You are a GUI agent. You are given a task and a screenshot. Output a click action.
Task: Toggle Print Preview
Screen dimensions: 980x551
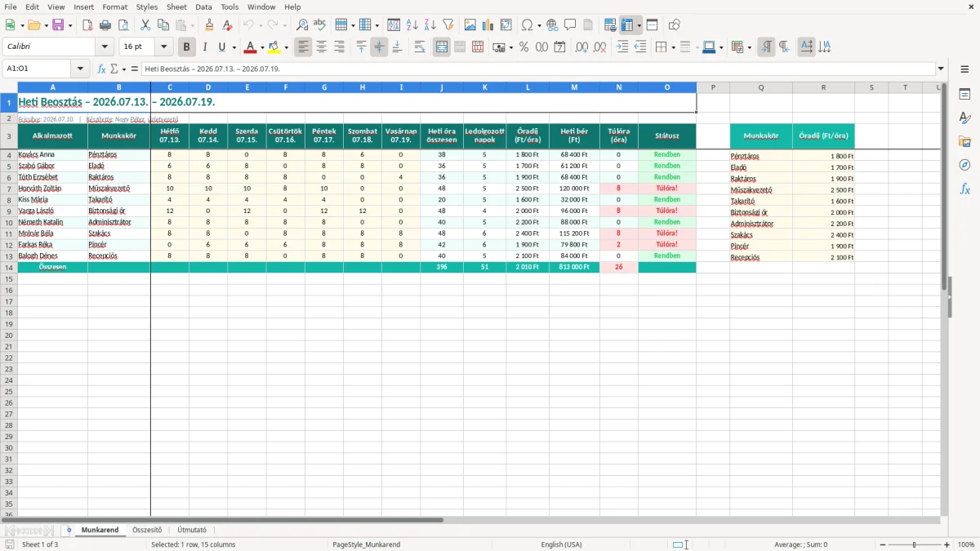[x=122, y=25]
